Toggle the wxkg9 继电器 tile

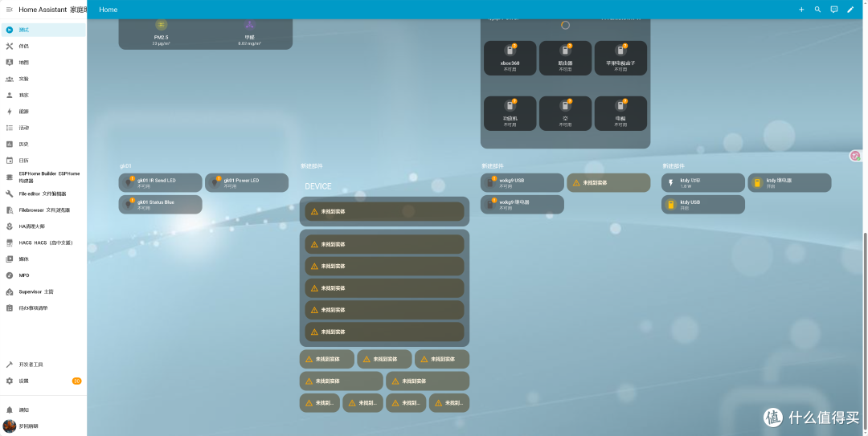(522, 205)
